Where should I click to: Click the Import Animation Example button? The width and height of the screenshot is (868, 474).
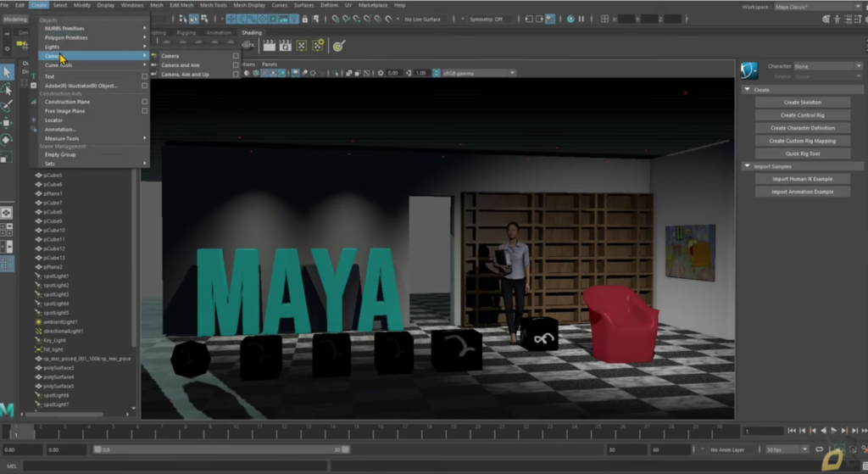coord(802,192)
